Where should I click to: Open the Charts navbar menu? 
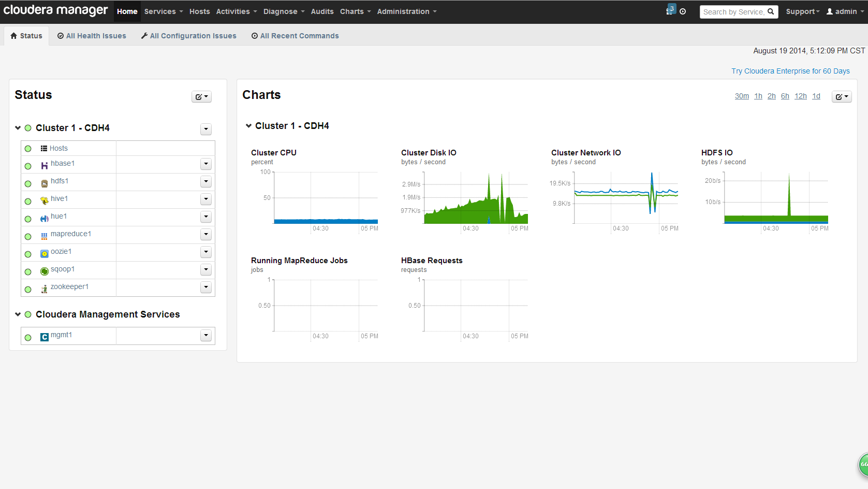[355, 11]
